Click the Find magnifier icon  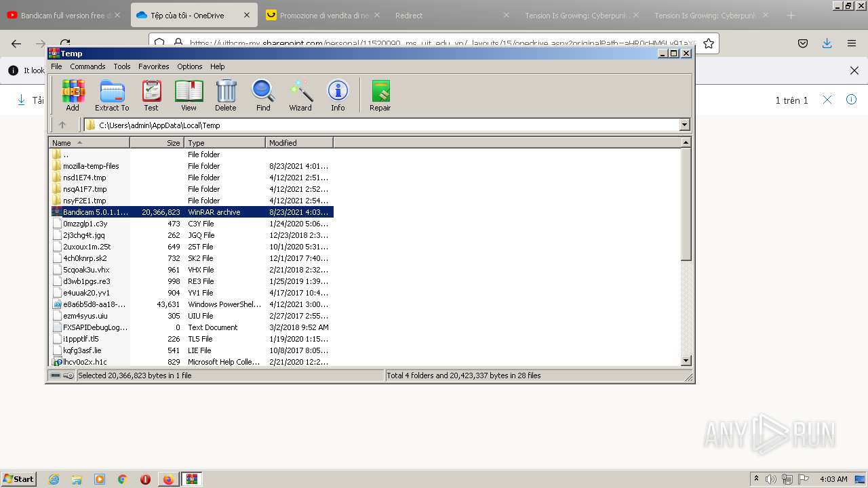point(263,95)
